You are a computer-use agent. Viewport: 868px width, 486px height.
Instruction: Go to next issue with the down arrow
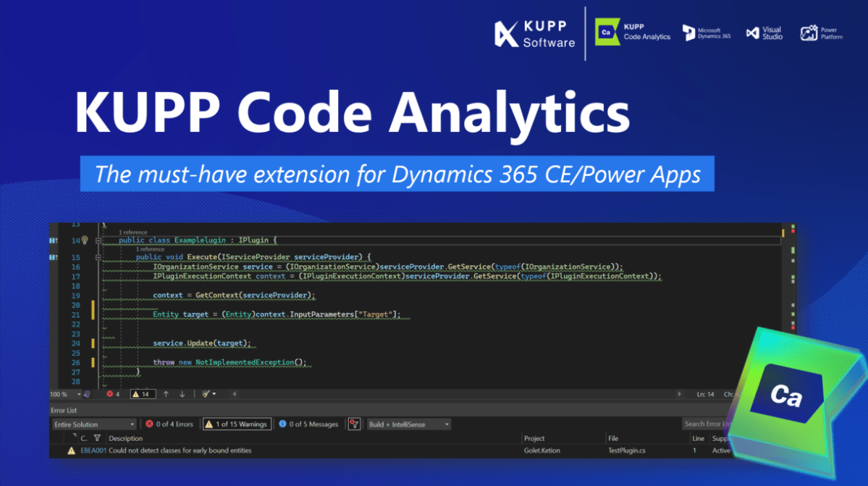click(x=182, y=394)
